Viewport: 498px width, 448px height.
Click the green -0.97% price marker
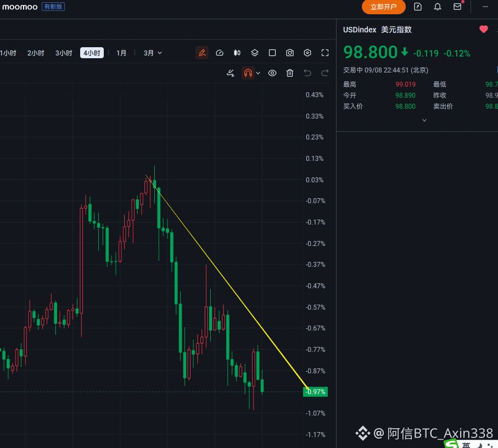(x=315, y=392)
